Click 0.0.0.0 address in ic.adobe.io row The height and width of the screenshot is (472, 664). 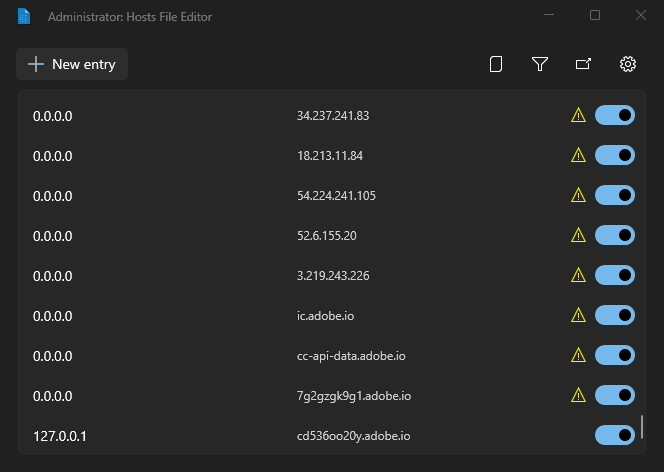tap(53, 316)
